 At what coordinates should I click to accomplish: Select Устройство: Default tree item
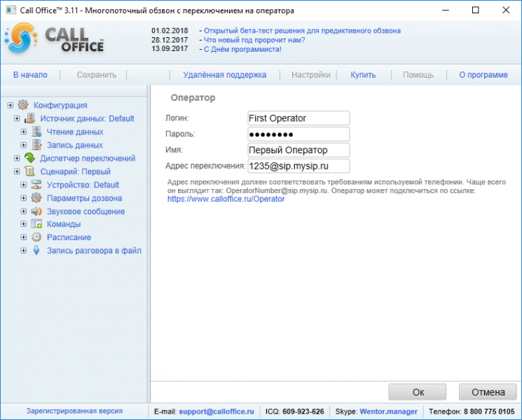tap(83, 185)
